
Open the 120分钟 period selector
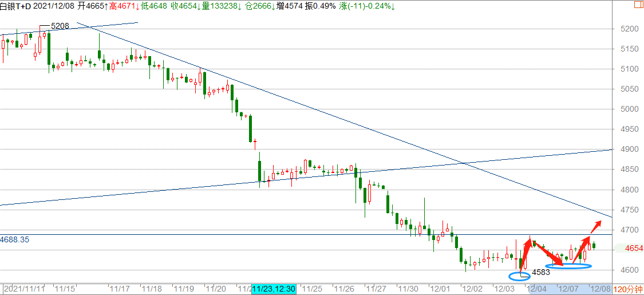(x=629, y=289)
